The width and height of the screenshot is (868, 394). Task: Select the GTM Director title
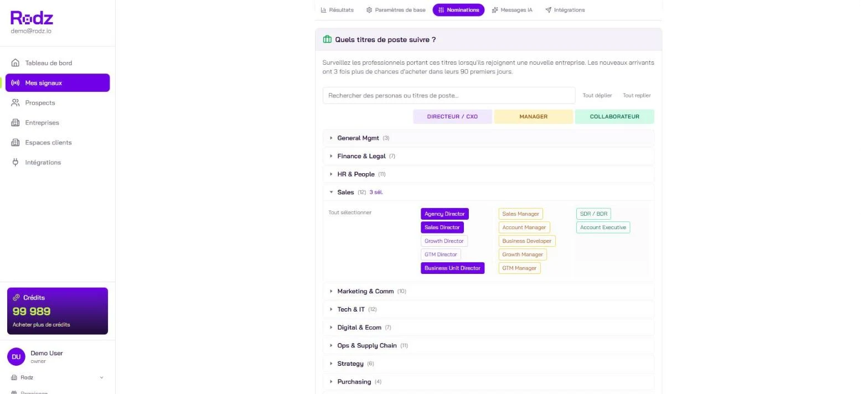click(x=441, y=255)
